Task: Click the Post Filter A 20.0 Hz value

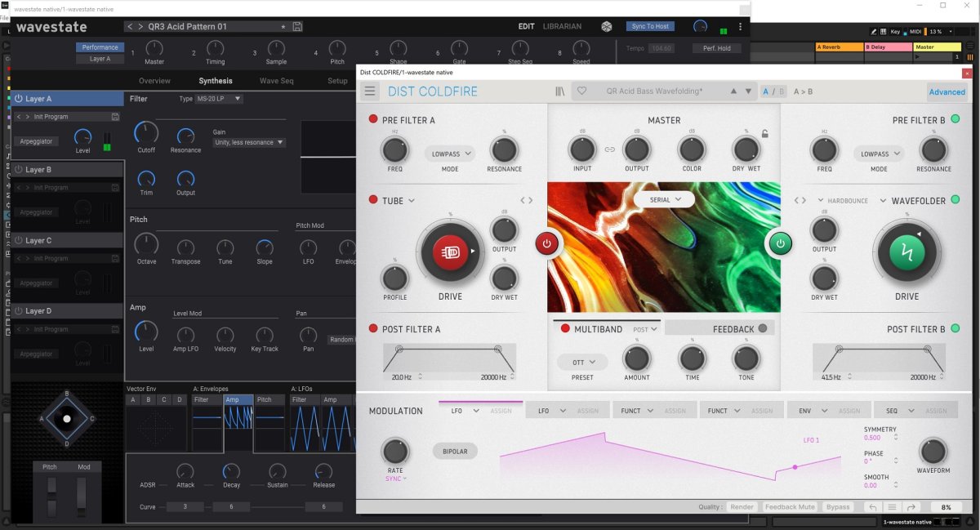Action: 403,376
